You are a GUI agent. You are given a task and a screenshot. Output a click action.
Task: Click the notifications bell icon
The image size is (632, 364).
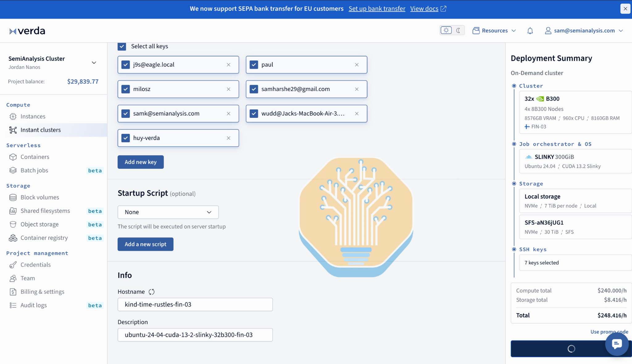pos(530,31)
